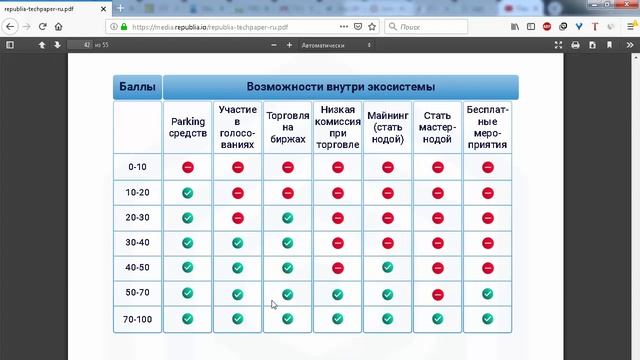
Task: Open the Adblock Plus extension
Action: click(x=547, y=27)
